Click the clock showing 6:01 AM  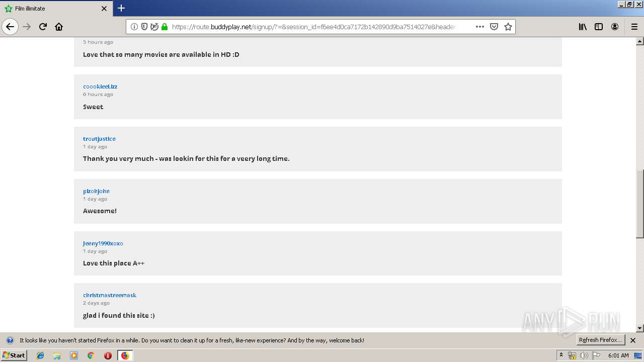click(x=618, y=355)
